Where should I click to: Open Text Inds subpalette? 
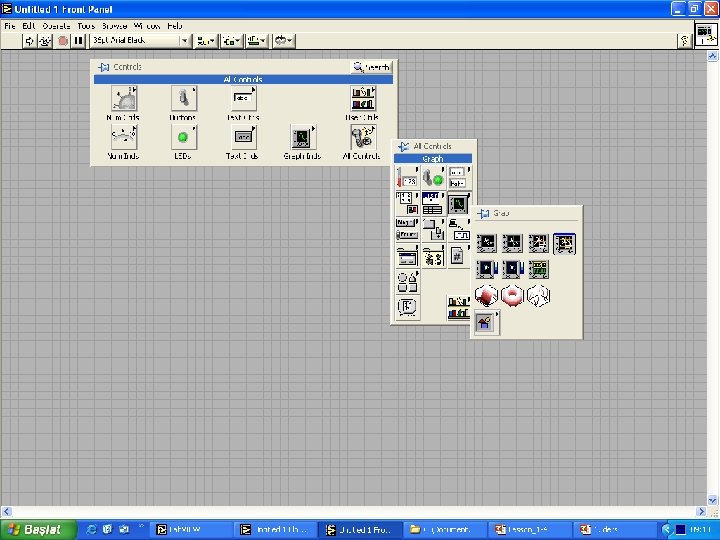(x=243, y=137)
